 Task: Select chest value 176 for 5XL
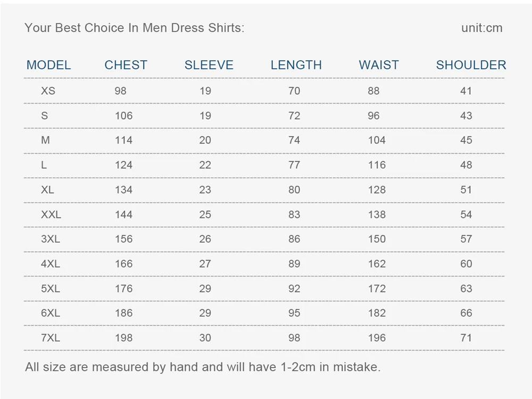click(x=123, y=288)
